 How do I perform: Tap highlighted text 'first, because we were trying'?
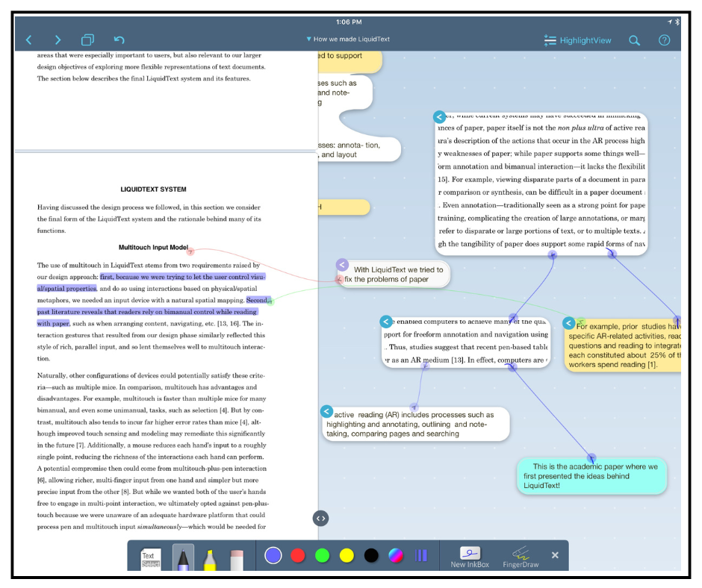click(183, 277)
